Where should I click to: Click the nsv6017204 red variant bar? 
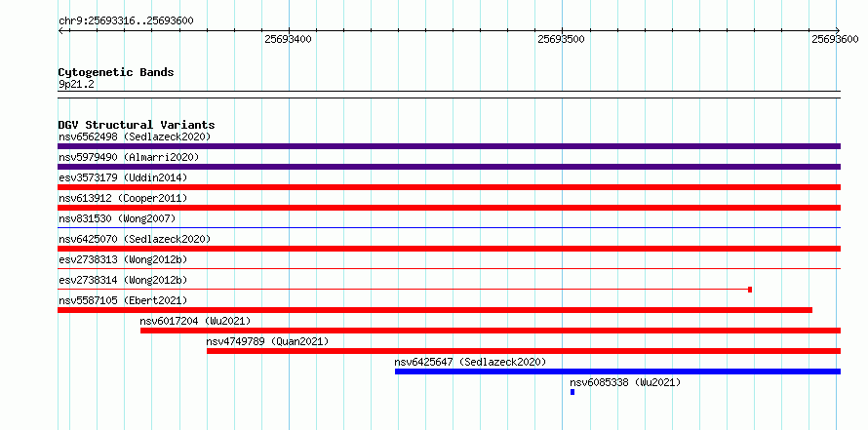(491, 331)
